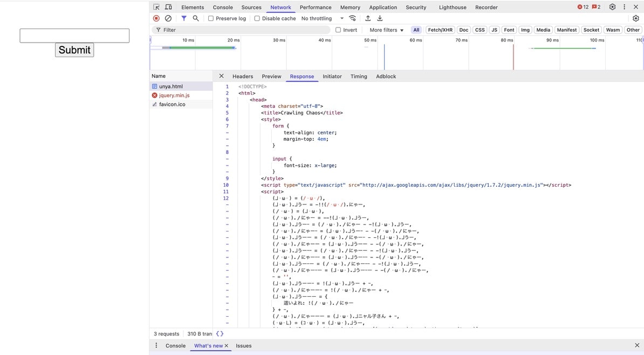Open the Security tab

(x=416, y=8)
